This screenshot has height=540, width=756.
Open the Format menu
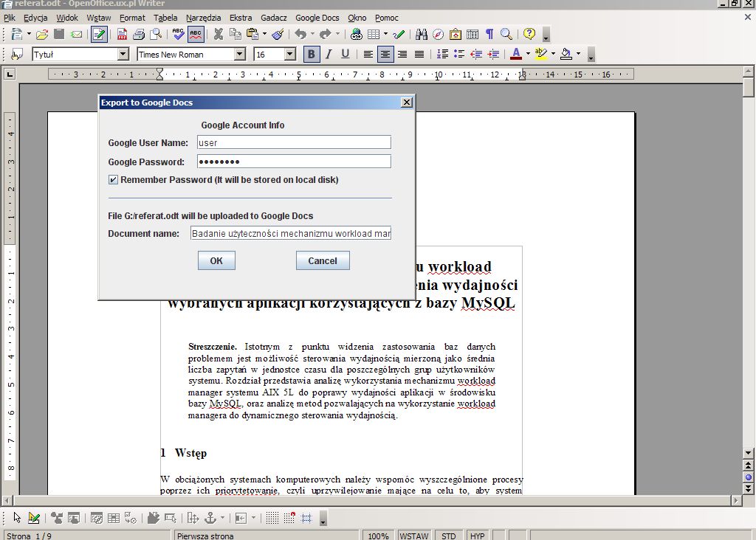pos(132,18)
